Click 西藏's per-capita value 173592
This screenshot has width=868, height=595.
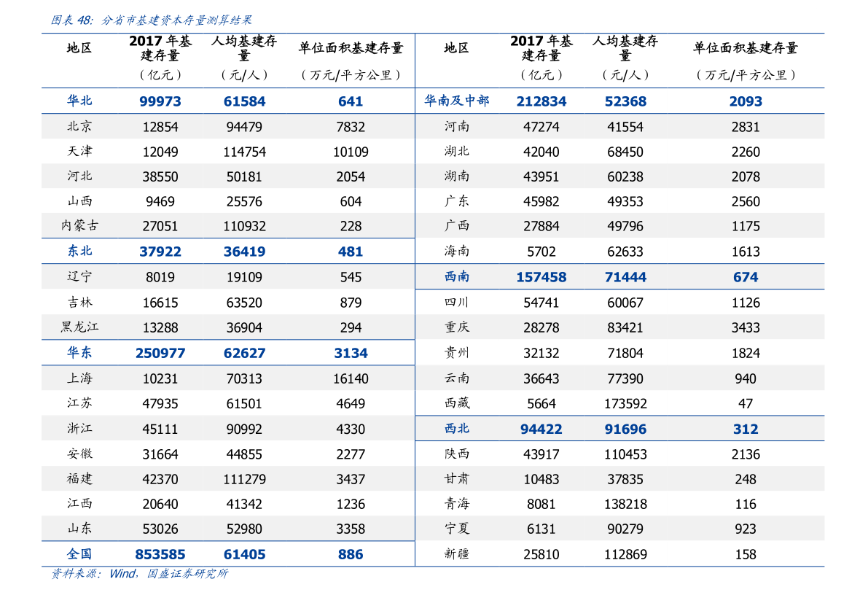pos(625,403)
